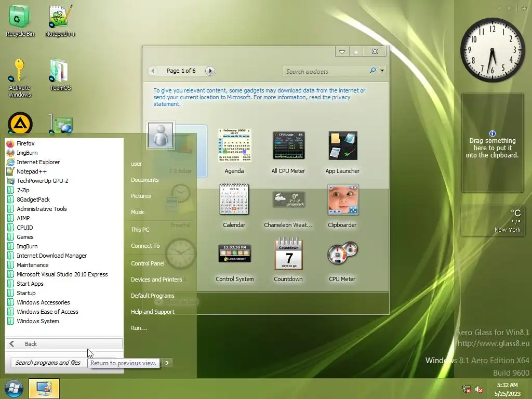Image resolution: width=532 pixels, height=399 pixels.
Task: Open Recycle Bin on desktop
Action: click(x=20, y=21)
